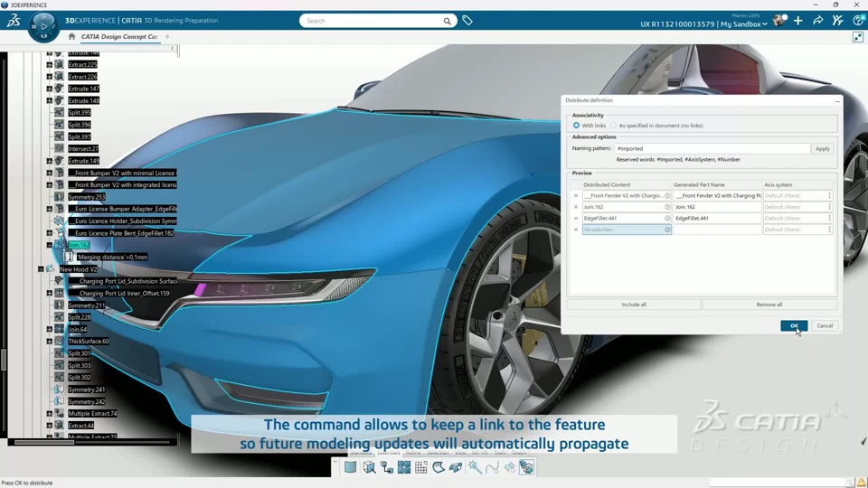Click the share arrow icon
The width and height of the screenshot is (868, 488).
tap(817, 21)
